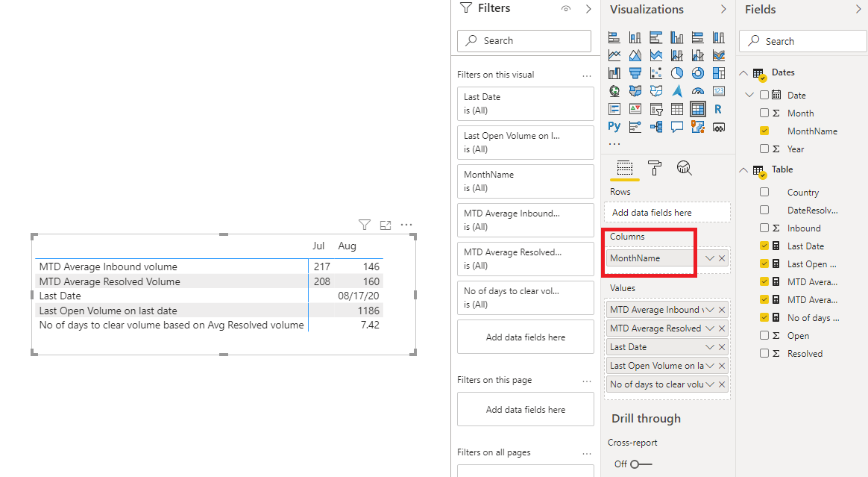Select the Funnel visual
Viewport: 868px width, 477px height.
click(x=635, y=73)
